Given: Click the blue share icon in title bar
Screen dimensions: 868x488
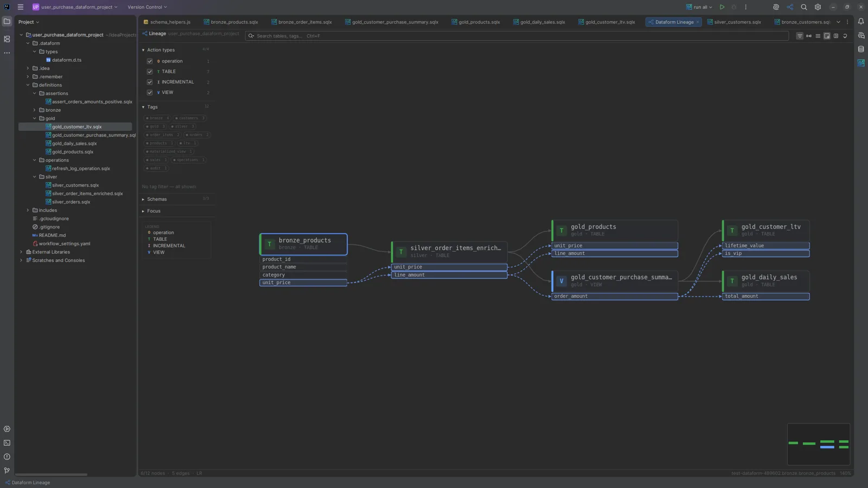Looking at the screenshot, I should coord(790,7).
